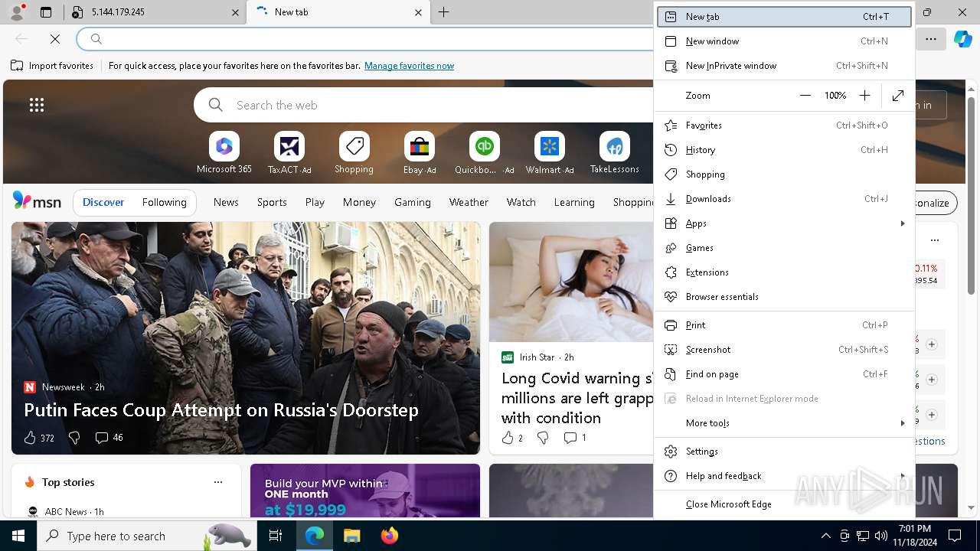Stop loading the page with the X button

[55, 38]
